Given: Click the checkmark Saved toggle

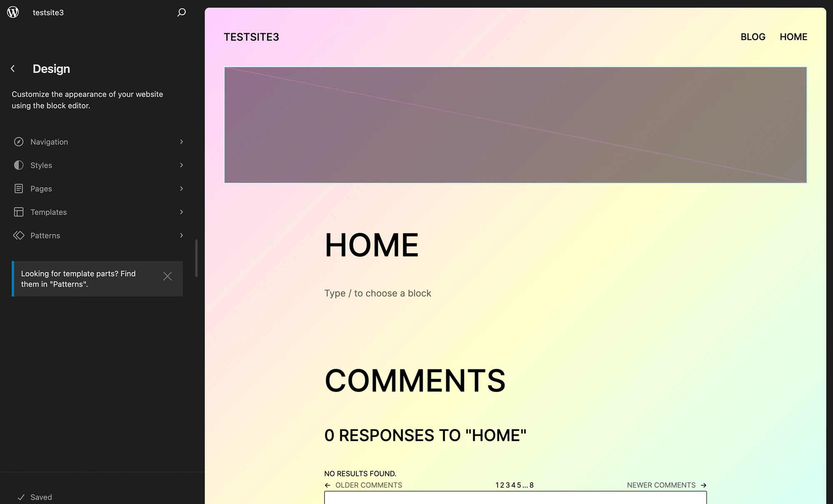Looking at the screenshot, I should 33,497.
